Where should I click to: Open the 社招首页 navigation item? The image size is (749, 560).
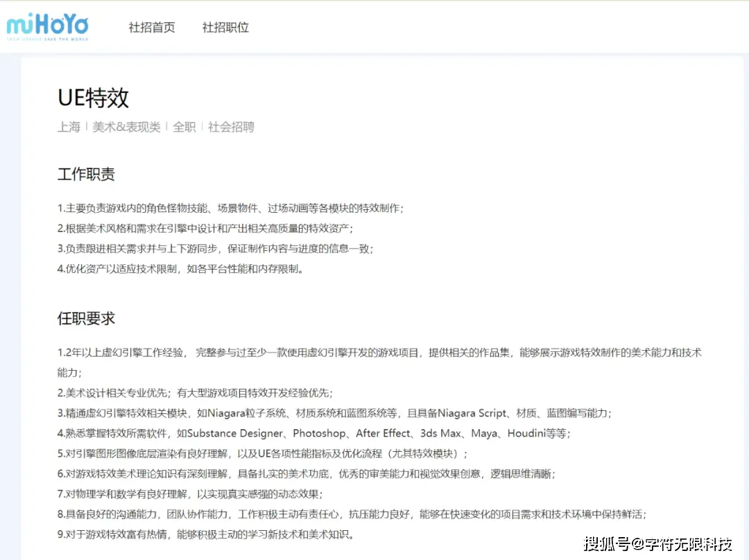pyautogui.click(x=151, y=27)
